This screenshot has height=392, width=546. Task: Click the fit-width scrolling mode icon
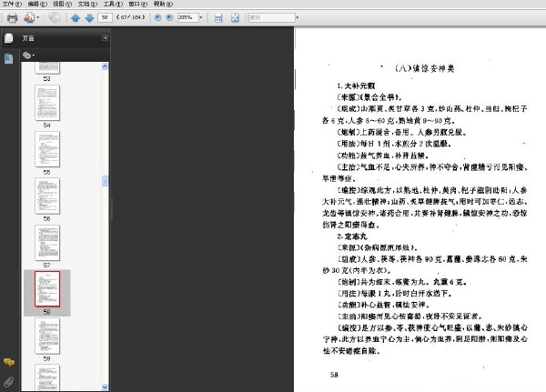tap(217, 17)
